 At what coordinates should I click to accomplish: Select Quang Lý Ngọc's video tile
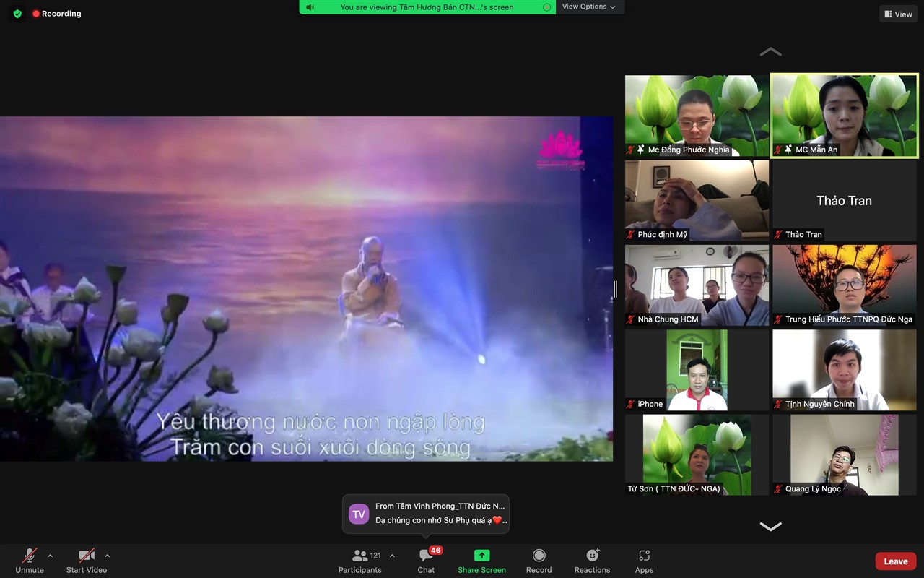tap(845, 454)
